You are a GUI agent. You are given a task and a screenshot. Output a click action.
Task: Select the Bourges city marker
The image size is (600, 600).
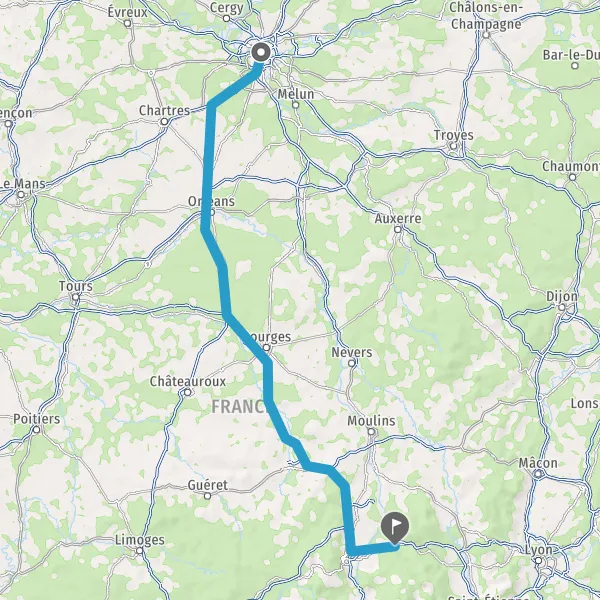(266, 348)
